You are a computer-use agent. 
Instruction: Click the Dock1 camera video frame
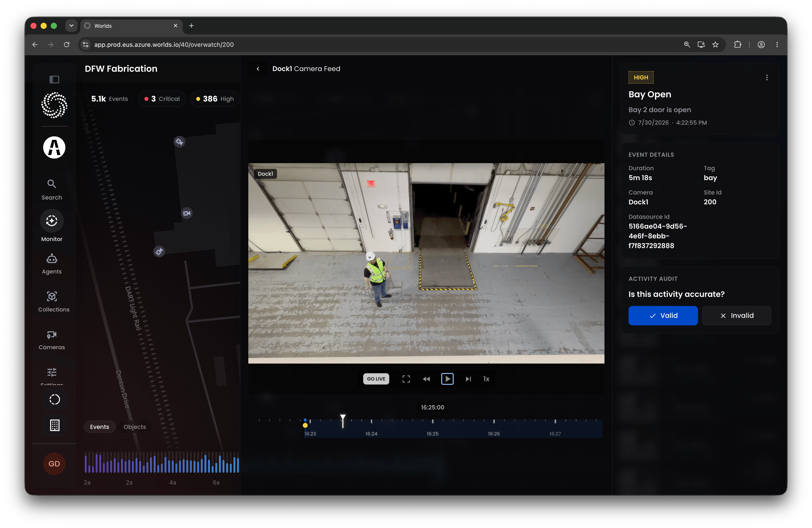point(426,263)
